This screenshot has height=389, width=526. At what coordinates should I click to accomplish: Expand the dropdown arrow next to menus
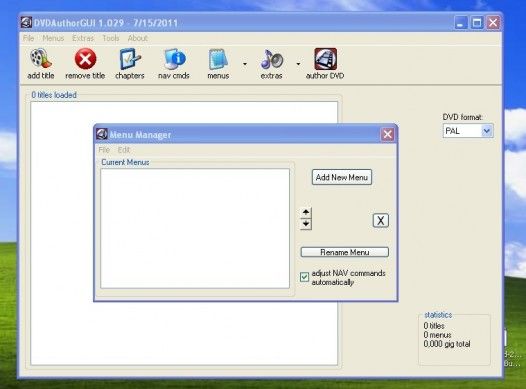pyautogui.click(x=245, y=64)
